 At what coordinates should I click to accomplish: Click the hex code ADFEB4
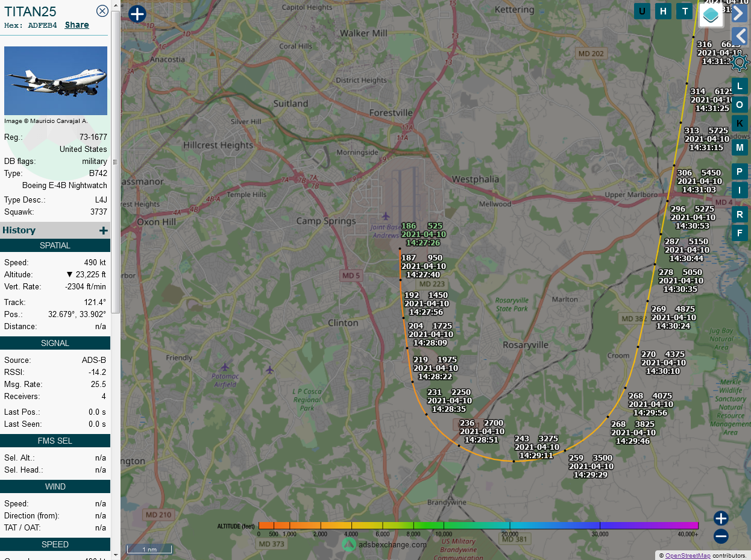[x=43, y=25]
